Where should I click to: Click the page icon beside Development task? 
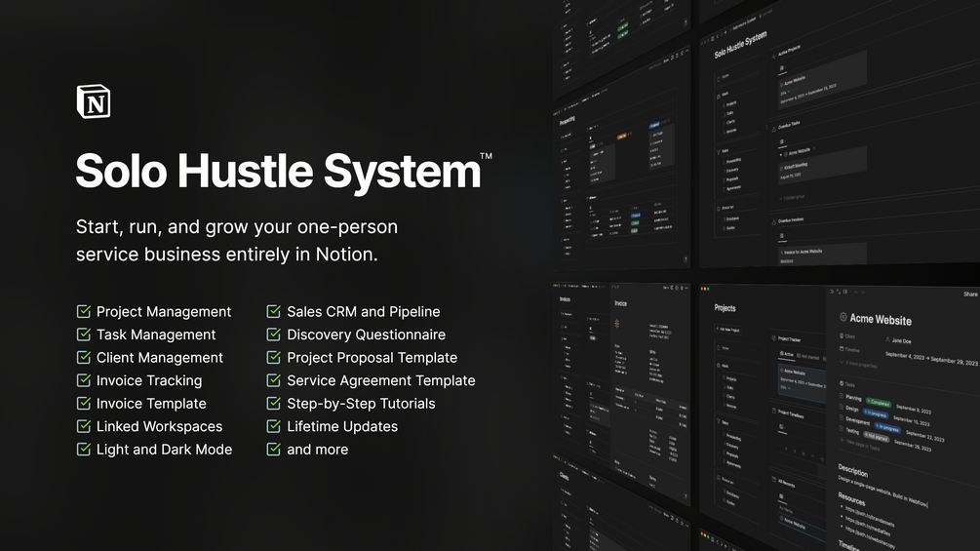point(842,418)
